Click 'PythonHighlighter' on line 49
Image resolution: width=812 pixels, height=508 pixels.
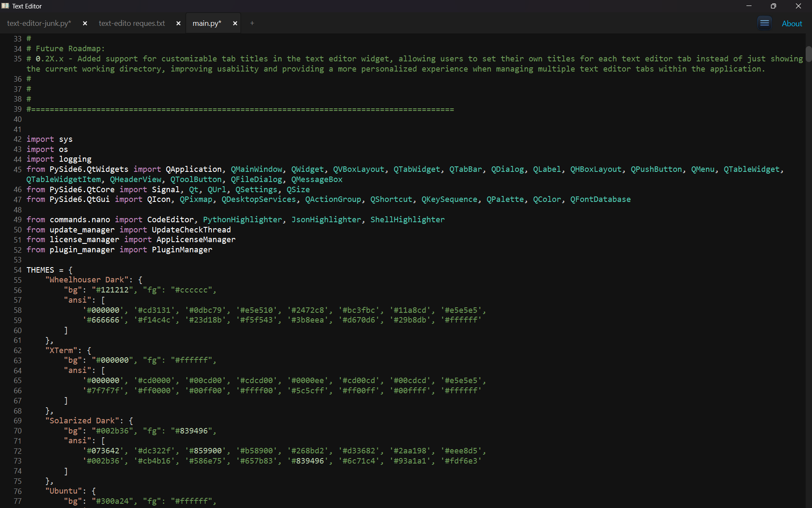[x=242, y=220]
